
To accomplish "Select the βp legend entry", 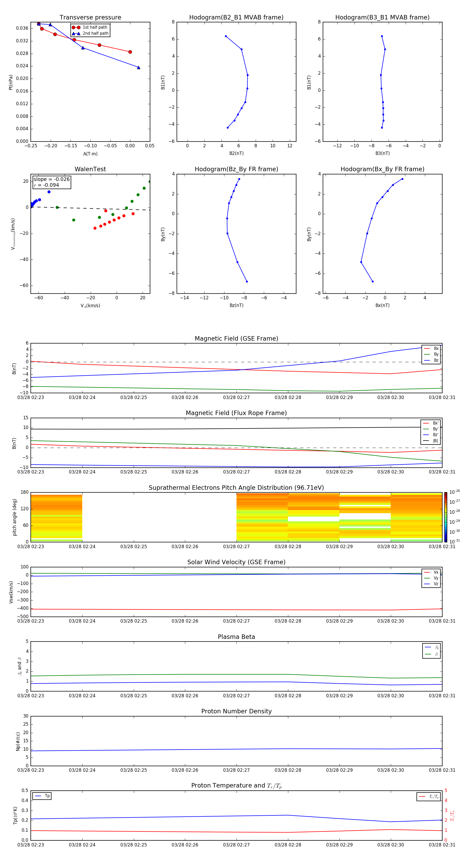I will click(431, 647).
